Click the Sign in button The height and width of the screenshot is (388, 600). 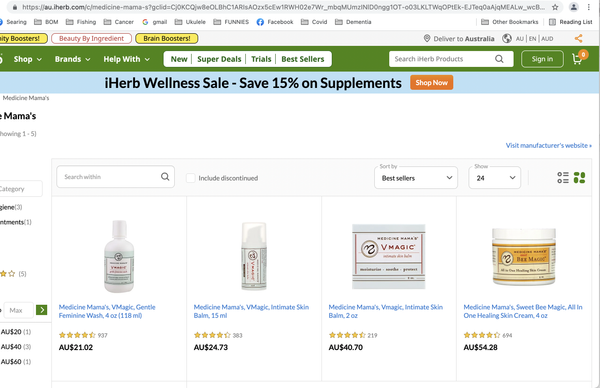click(542, 59)
